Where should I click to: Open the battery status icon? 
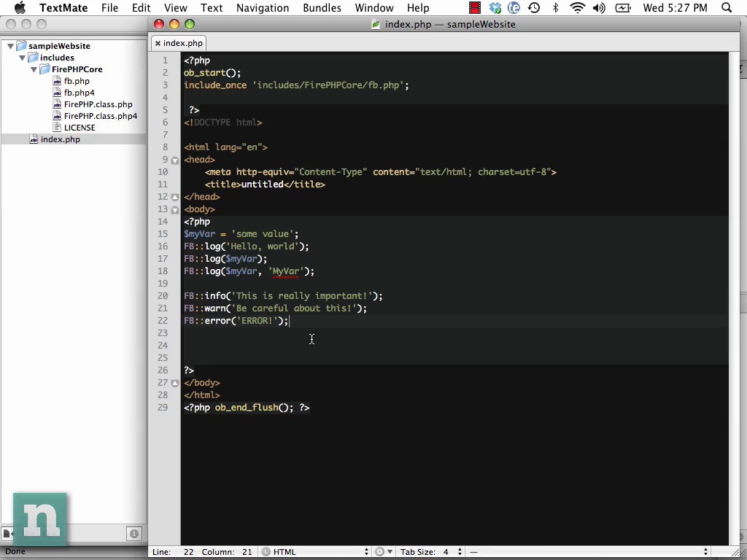(623, 7)
